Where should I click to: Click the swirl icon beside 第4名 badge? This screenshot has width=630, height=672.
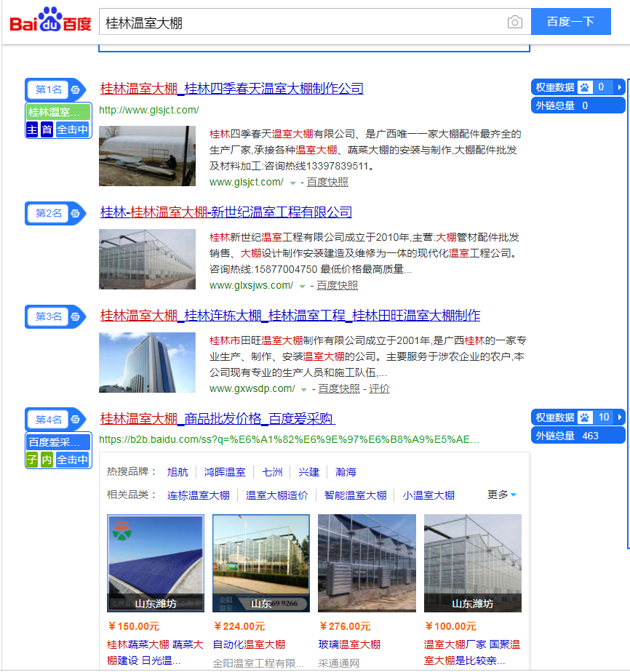76,419
